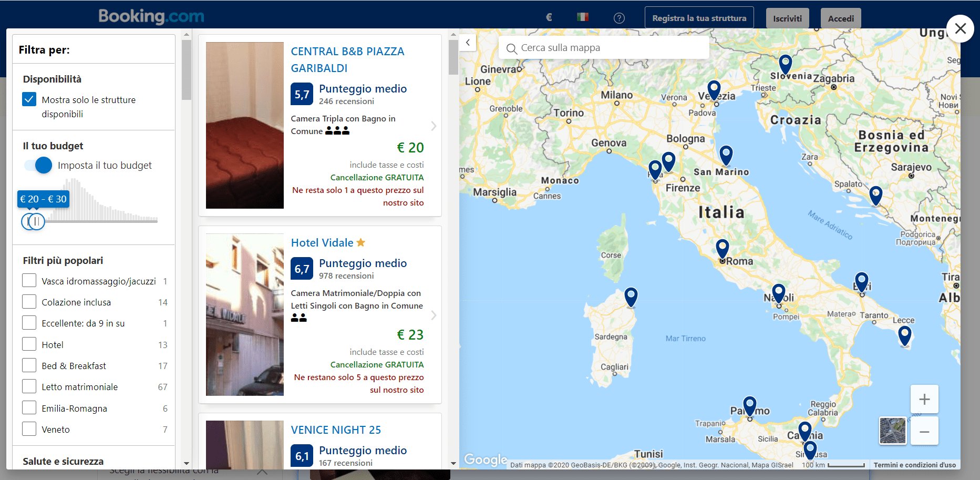Click the 5,7 score badge

pos(302,94)
